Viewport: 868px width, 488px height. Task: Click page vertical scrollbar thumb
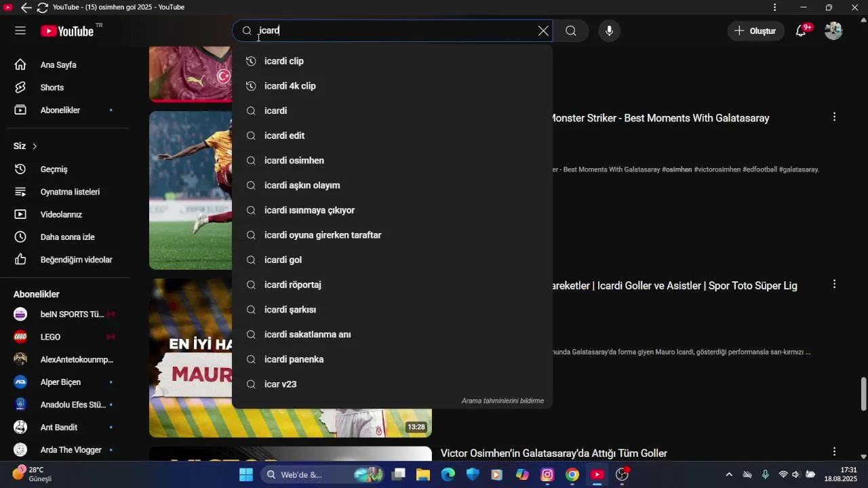pos(863,394)
